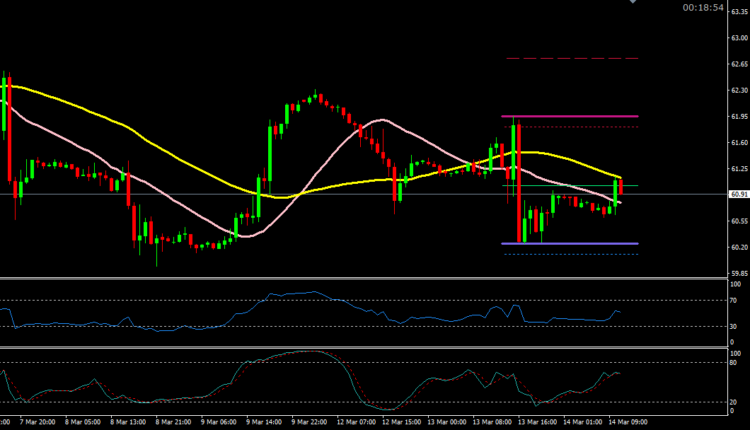Viewport: 750px width, 430px height.
Task: Click the 00:18:54 candle countdown timer
Action: pyautogui.click(x=703, y=7)
